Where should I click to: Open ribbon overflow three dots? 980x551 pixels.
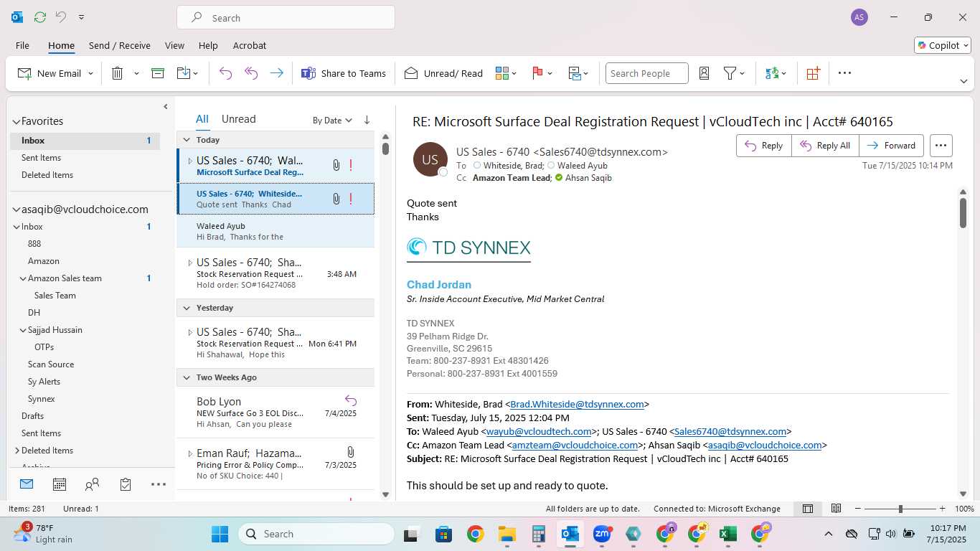coord(844,73)
